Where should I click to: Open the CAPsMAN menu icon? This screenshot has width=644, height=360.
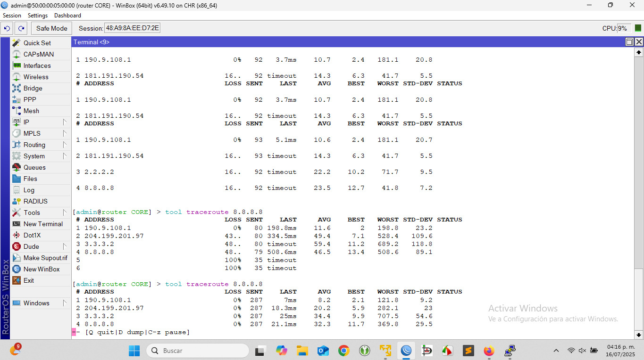click(17, 54)
